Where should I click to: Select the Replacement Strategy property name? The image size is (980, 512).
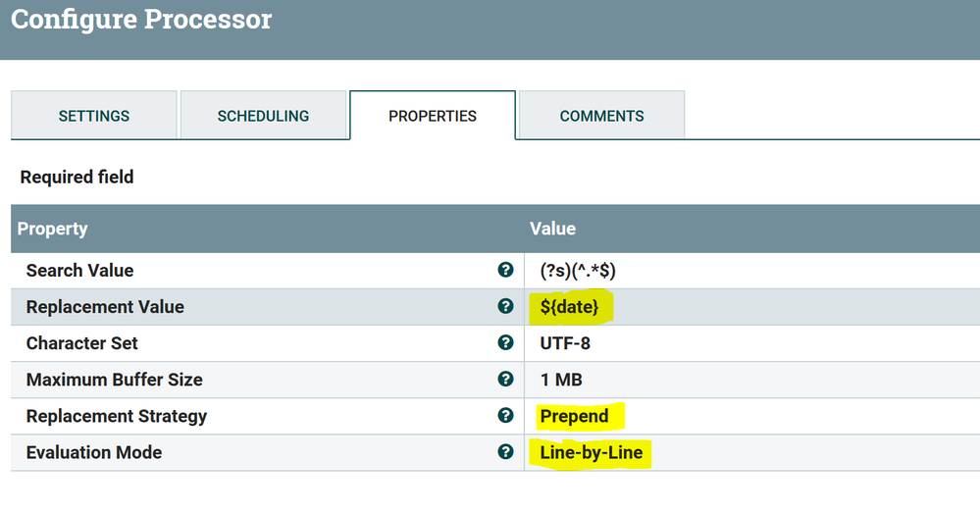[117, 416]
